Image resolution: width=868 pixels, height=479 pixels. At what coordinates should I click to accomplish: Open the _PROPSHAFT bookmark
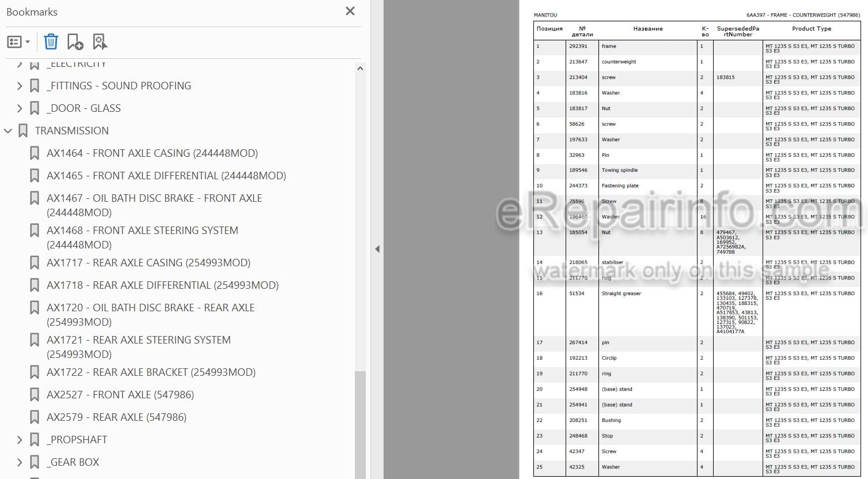[x=77, y=440]
